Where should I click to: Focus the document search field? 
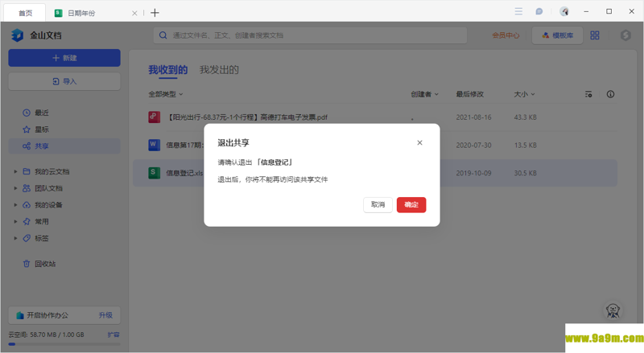[310, 35]
